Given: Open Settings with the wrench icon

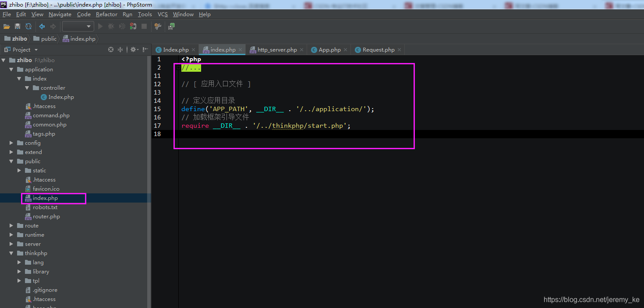Looking at the screenshot, I should coord(158,27).
